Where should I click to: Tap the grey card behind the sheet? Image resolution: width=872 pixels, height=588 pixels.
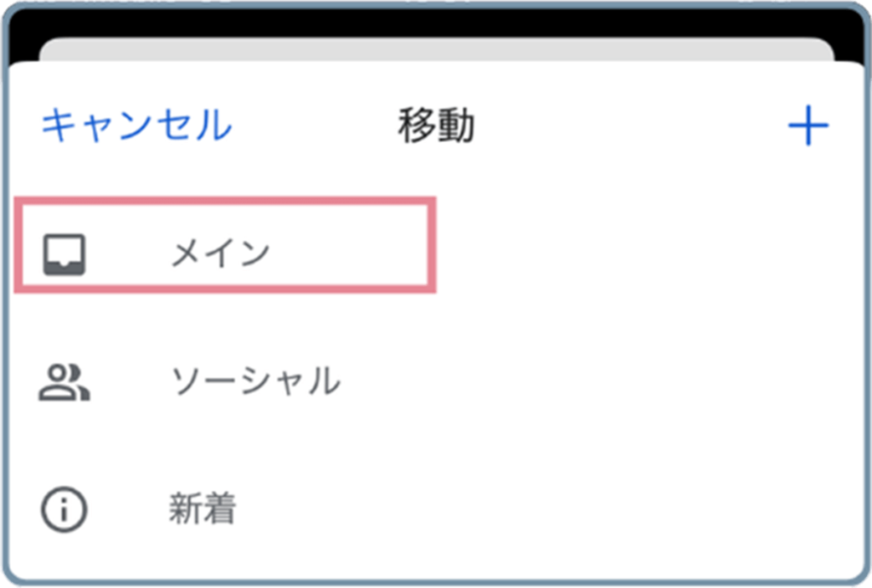click(436, 50)
